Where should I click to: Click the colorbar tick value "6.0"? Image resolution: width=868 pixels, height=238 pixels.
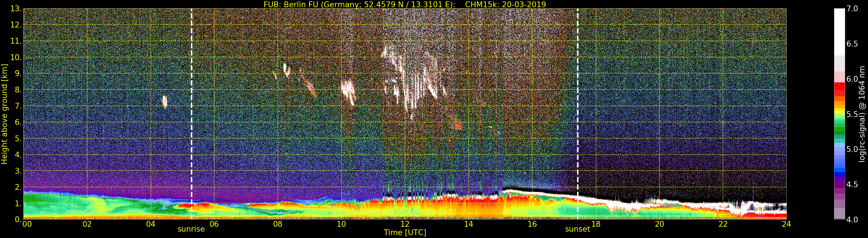pos(852,79)
